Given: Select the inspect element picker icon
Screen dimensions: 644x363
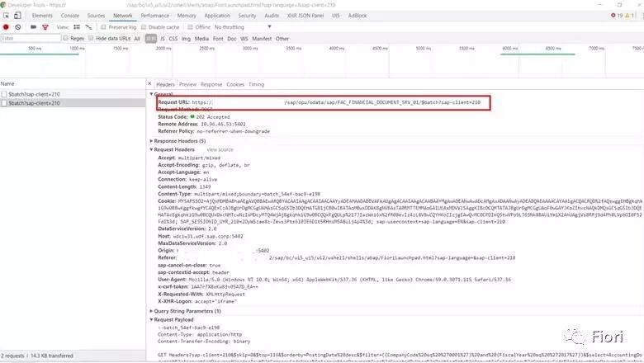Looking at the screenshot, I should pyautogui.click(x=6, y=16).
